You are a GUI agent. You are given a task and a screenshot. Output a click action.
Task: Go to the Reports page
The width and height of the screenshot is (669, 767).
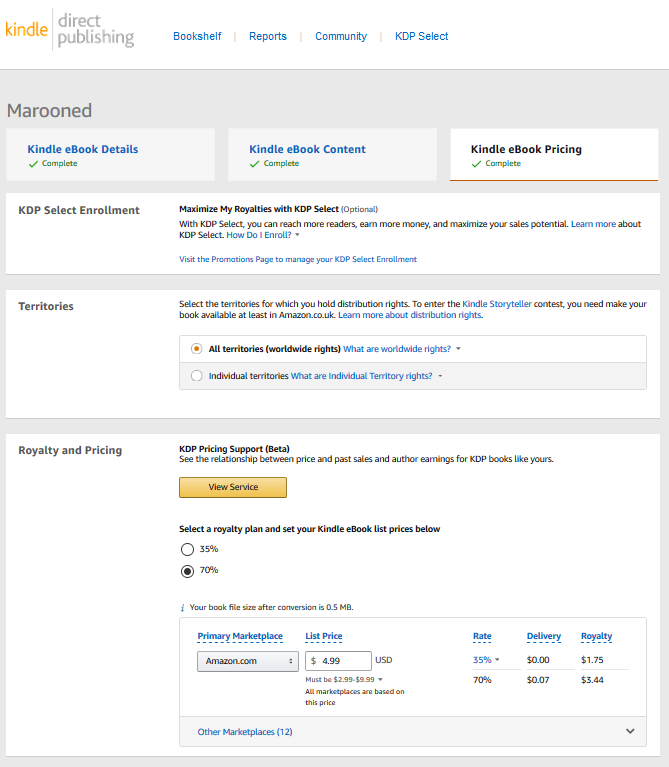[x=268, y=36]
